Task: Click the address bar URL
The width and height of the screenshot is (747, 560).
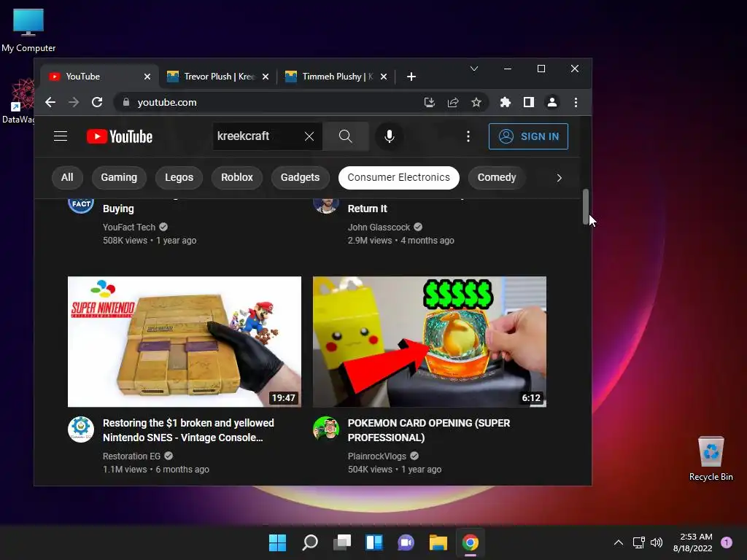Action: pyautogui.click(x=167, y=102)
